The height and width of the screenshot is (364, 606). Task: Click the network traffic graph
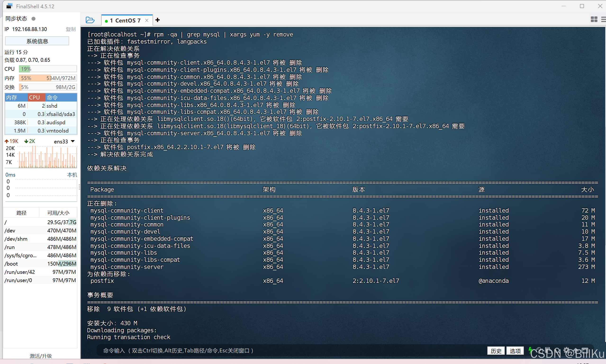click(x=48, y=157)
